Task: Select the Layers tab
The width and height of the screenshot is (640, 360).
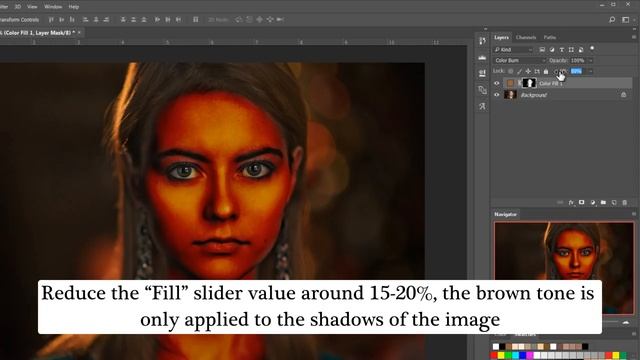Action: (501, 37)
